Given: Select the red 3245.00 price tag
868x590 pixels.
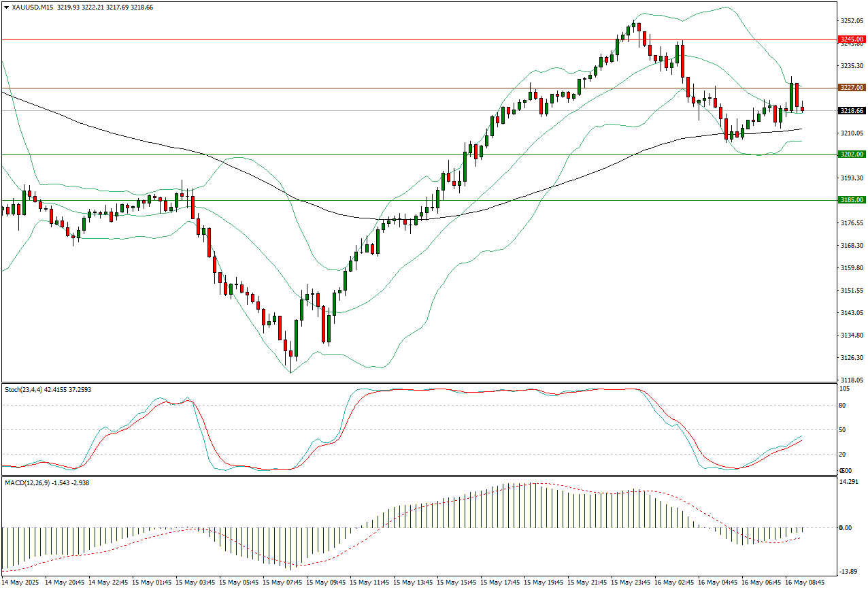Looking at the screenshot, I should pos(852,40).
